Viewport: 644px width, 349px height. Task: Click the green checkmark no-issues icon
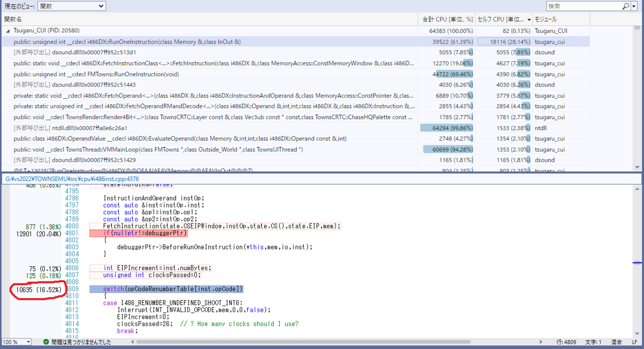(x=46, y=342)
